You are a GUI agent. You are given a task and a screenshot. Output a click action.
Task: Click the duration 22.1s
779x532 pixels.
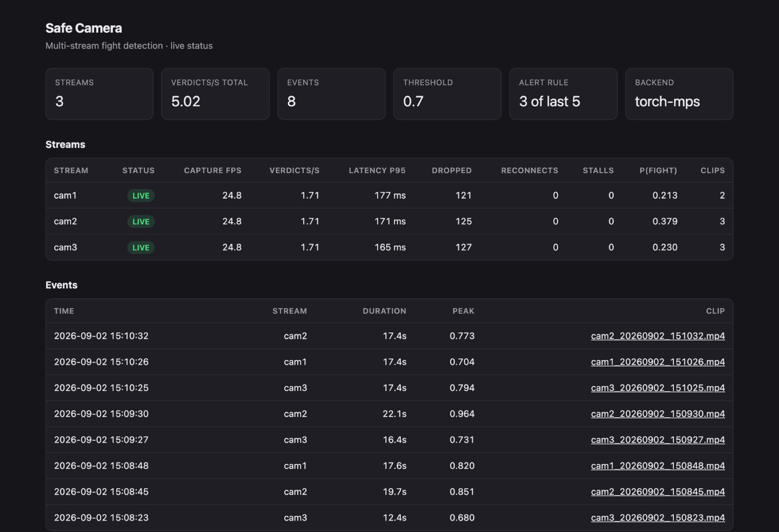pyautogui.click(x=394, y=414)
